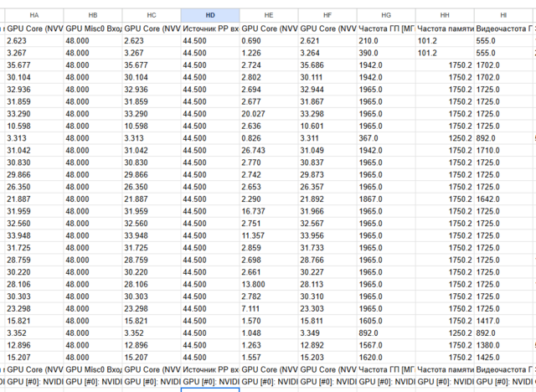This screenshot has height=392, width=536.
Task: Select the 'Частота памяти' header cell
Action: coord(444,28)
